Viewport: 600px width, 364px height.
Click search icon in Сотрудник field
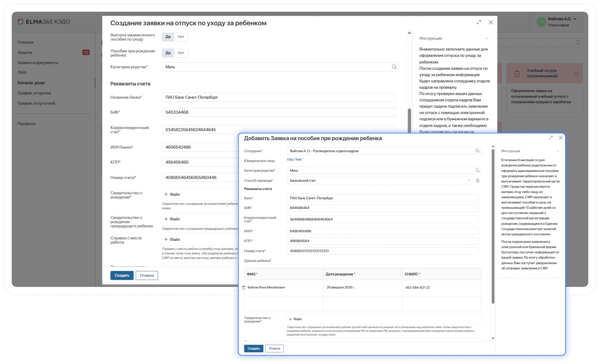477,151
